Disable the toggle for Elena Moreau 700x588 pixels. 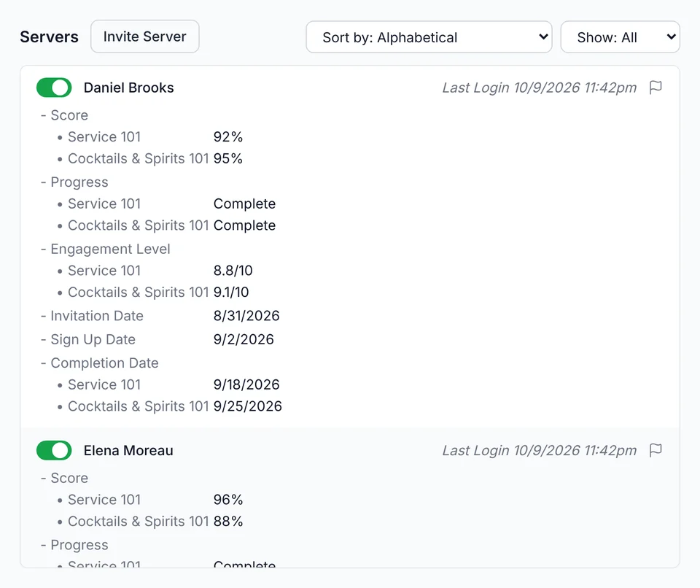pos(54,450)
